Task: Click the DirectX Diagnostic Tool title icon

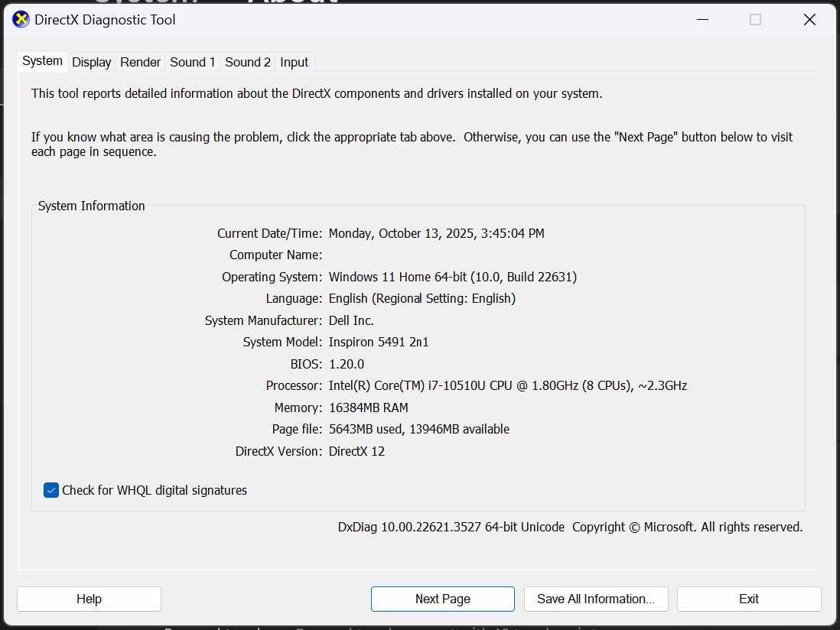Action: (x=21, y=20)
